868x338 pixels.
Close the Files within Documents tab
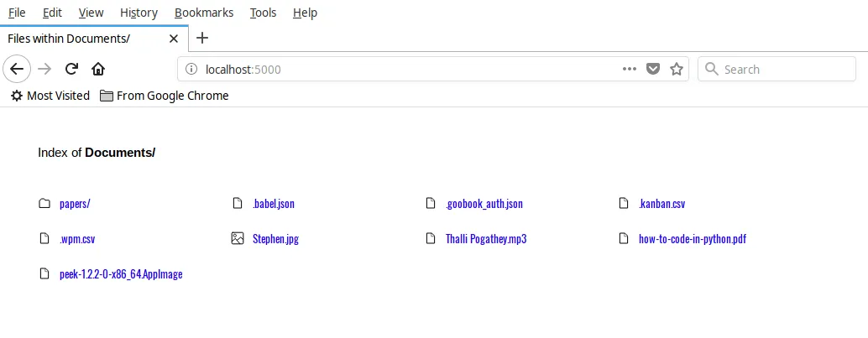coord(174,39)
